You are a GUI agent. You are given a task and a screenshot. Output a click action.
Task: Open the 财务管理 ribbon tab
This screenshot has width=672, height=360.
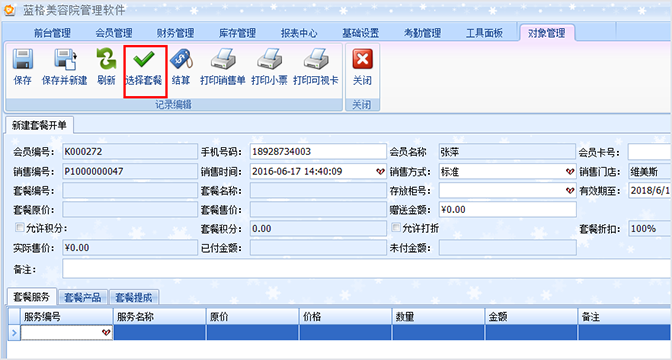(176, 33)
